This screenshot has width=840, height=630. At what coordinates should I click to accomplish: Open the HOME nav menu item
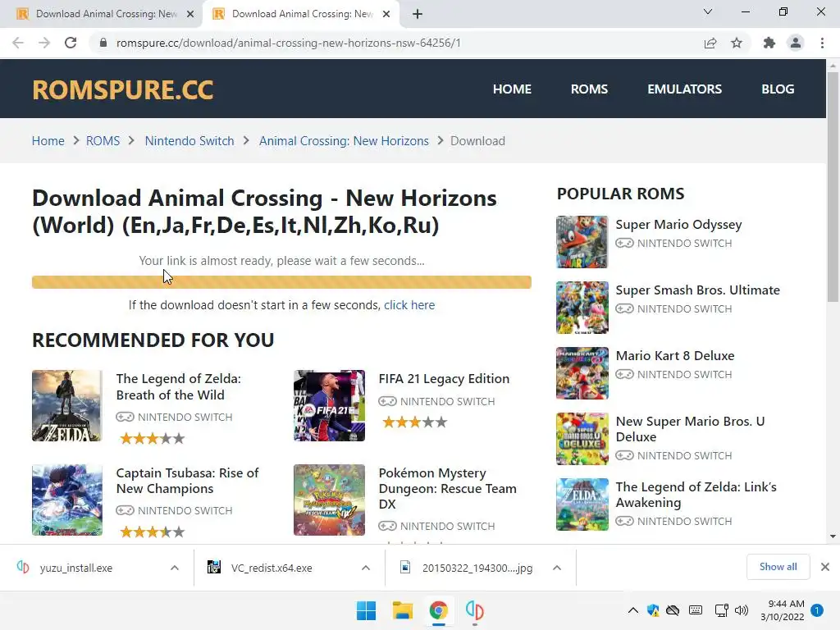(512, 89)
